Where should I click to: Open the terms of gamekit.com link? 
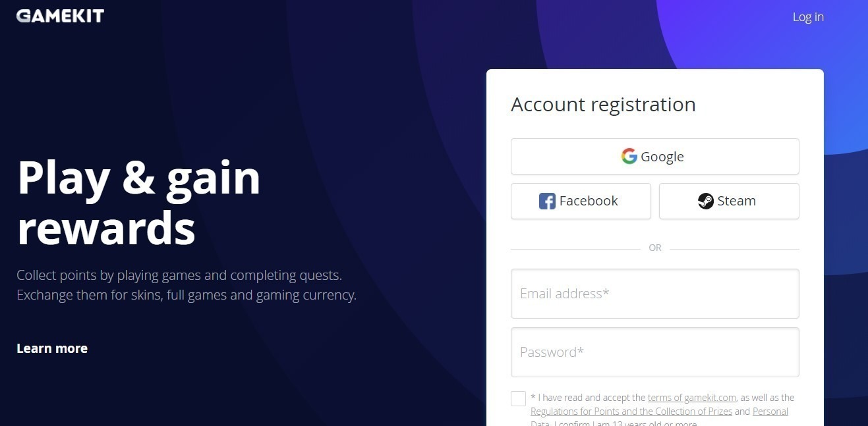(x=691, y=398)
